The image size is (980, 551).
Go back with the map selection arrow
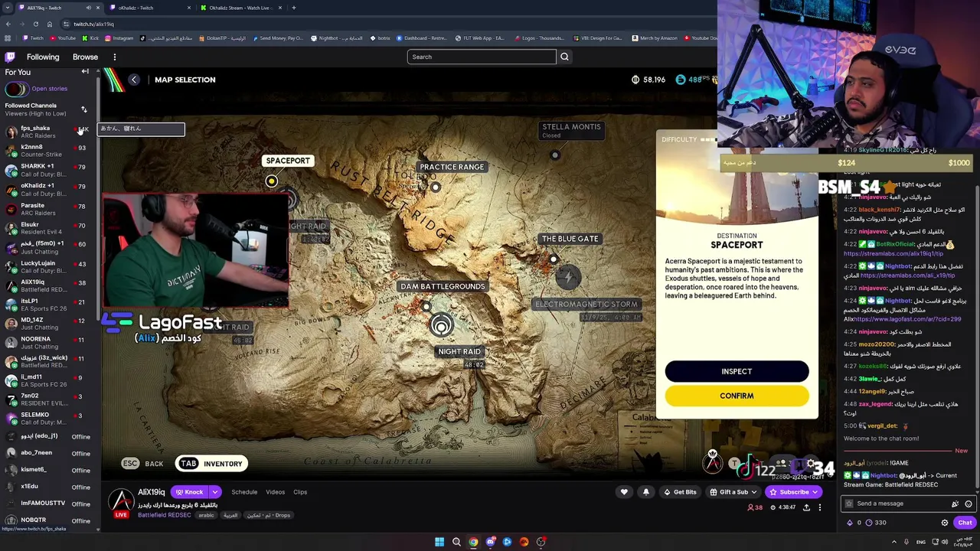pos(134,80)
